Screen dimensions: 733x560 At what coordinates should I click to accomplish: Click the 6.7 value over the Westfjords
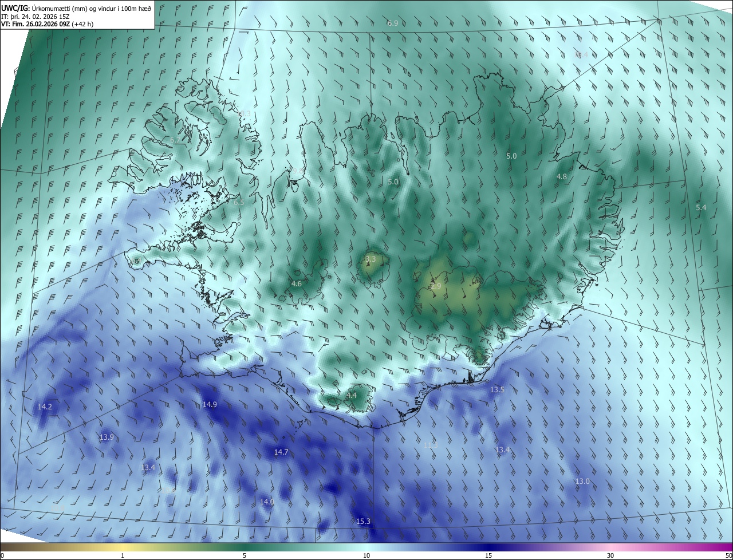tap(175, 140)
